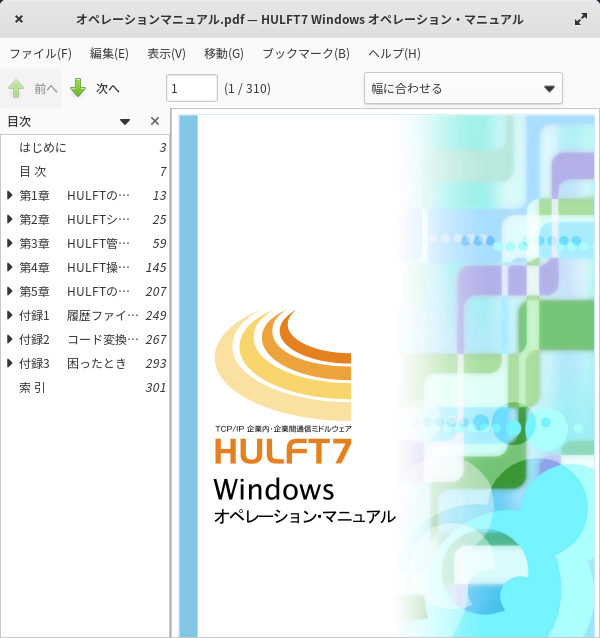The width and height of the screenshot is (600, 638).
Task: Select the 第3章 HULFT管… row text
Action: click(74, 243)
